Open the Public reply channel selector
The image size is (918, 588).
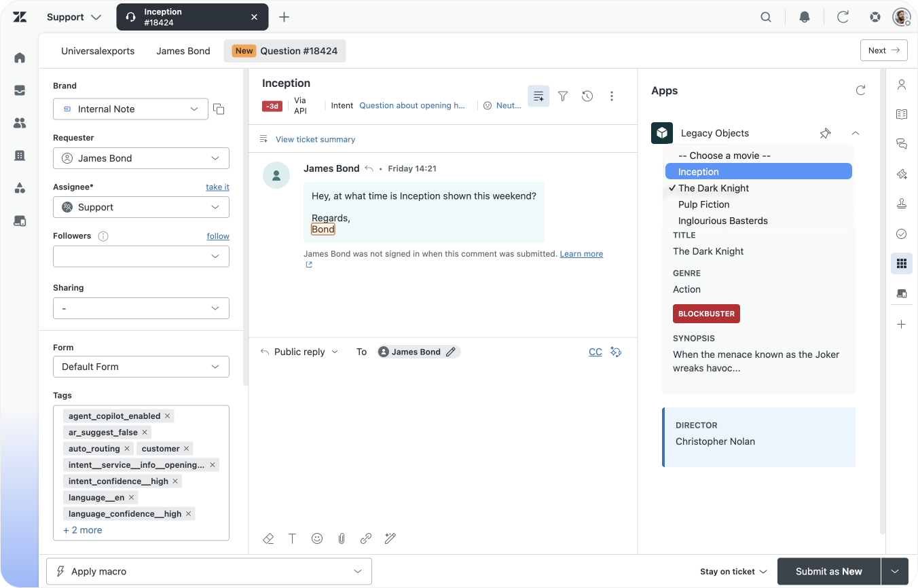coord(299,352)
